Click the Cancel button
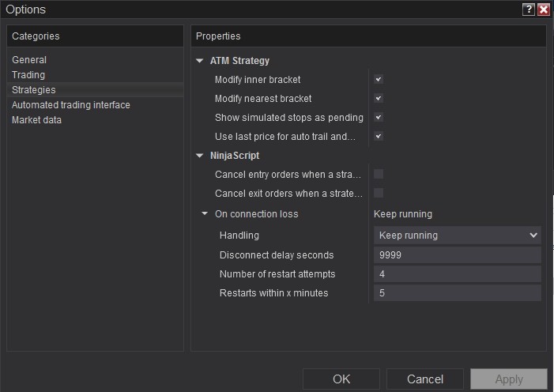Screen dimensions: 554x392 click(x=424, y=379)
